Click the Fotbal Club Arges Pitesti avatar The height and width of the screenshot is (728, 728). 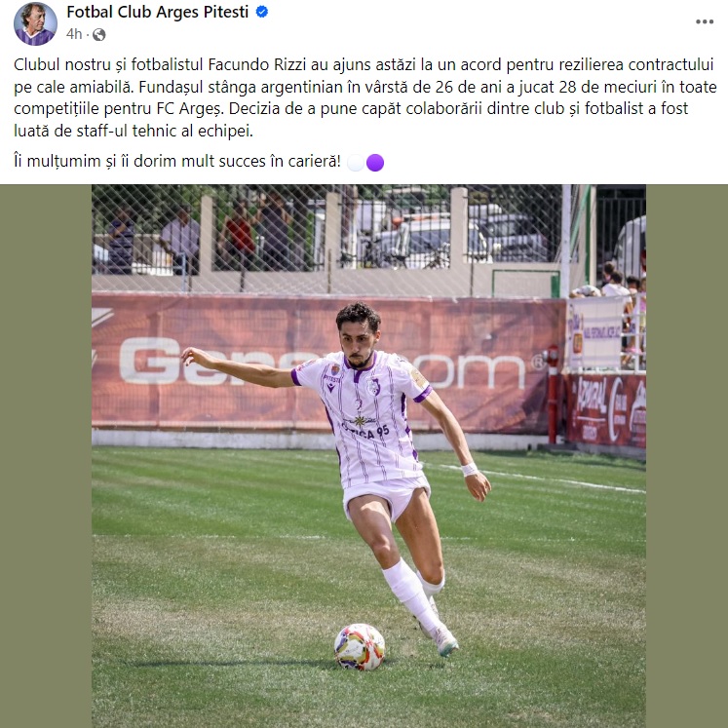[34, 23]
